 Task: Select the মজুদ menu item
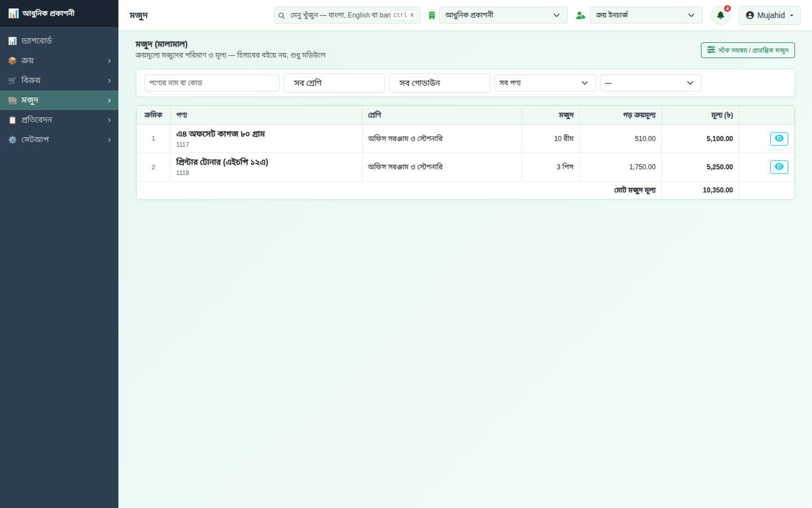tap(59, 100)
